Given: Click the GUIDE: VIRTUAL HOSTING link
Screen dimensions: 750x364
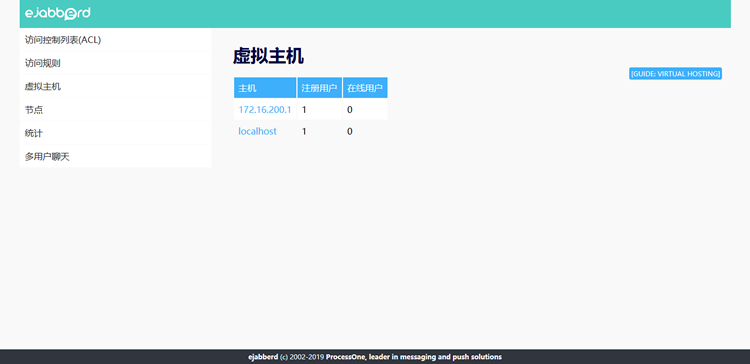Looking at the screenshot, I should (675, 74).
